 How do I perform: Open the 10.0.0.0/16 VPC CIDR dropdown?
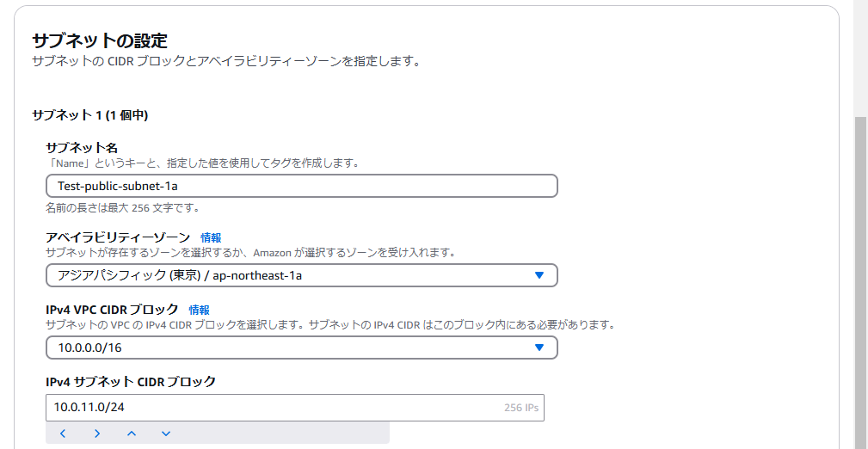302,348
